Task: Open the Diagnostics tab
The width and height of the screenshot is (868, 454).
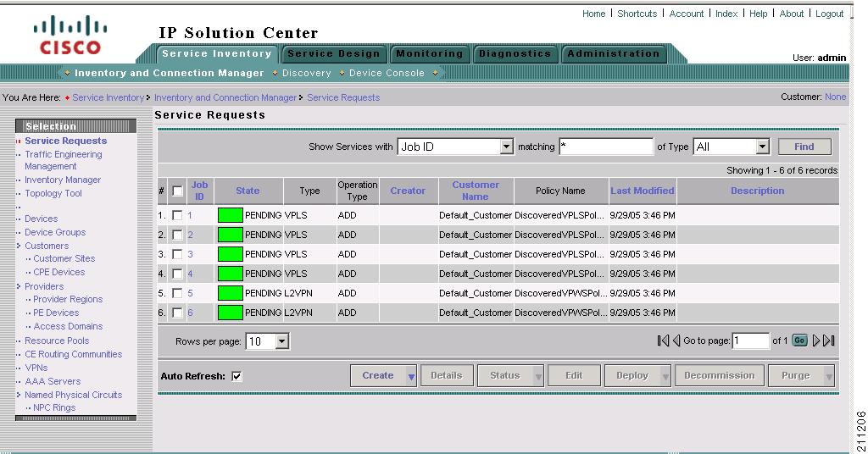Action: point(515,53)
